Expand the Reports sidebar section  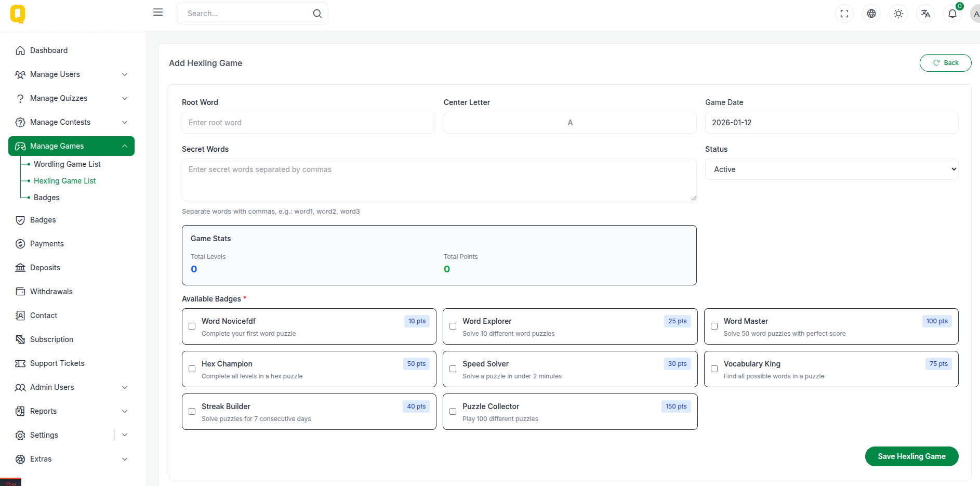click(x=71, y=411)
